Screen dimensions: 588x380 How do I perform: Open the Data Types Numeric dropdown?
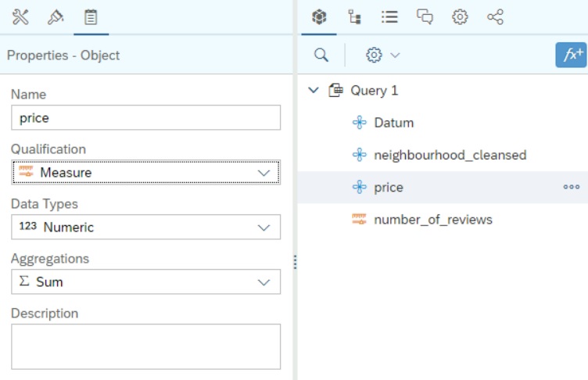[145, 227]
